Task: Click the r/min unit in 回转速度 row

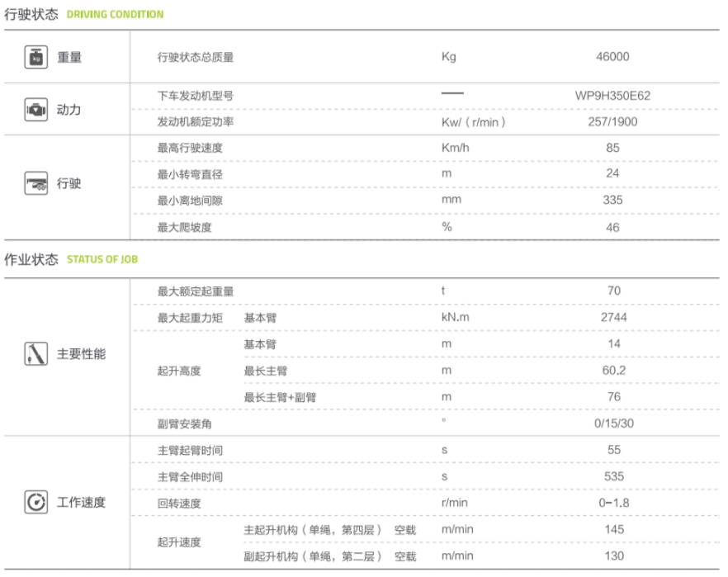Action: click(x=455, y=503)
